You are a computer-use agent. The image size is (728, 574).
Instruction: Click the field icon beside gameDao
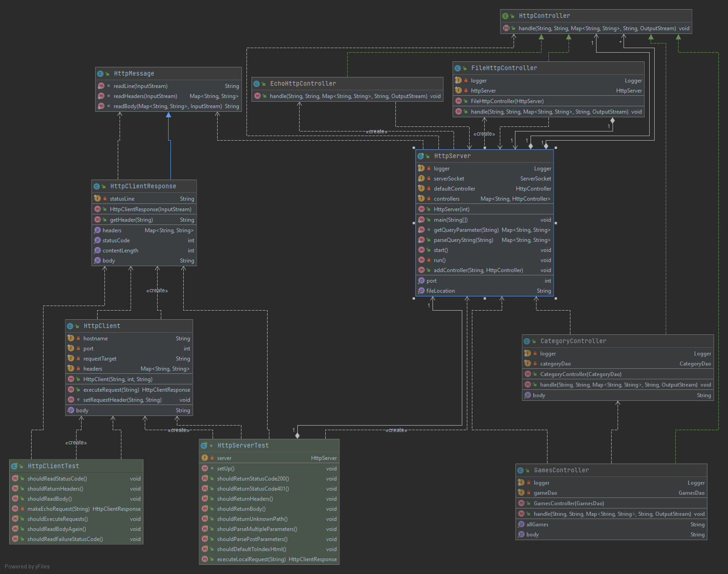(521, 492)
